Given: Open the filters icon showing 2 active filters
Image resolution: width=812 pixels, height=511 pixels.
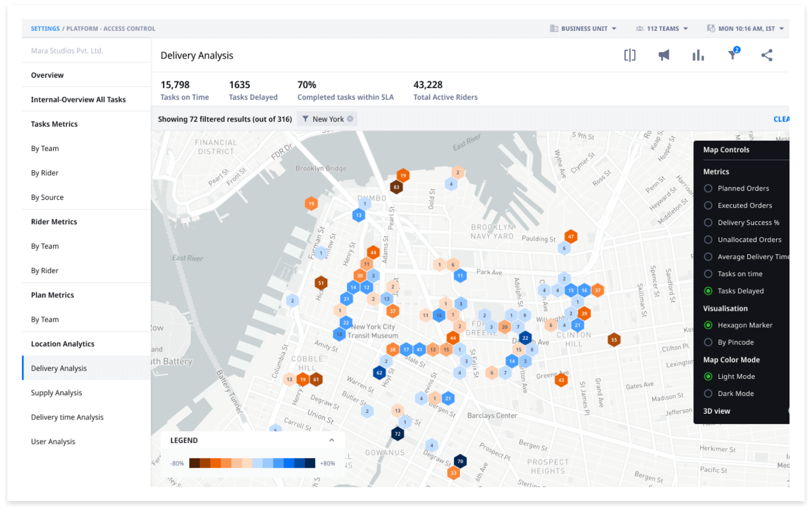Looking at the screenshot, I should (x=732, y=55).
